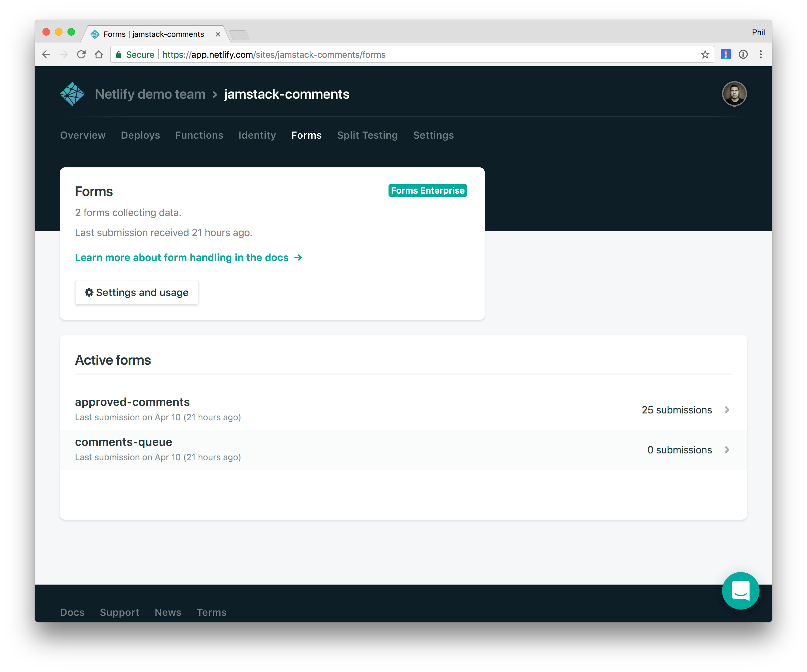The height and width of the screenshot is (672, 807).
Task: Switch to the Deploys tab
Action: pyautogui.click(x=140, y=135)
